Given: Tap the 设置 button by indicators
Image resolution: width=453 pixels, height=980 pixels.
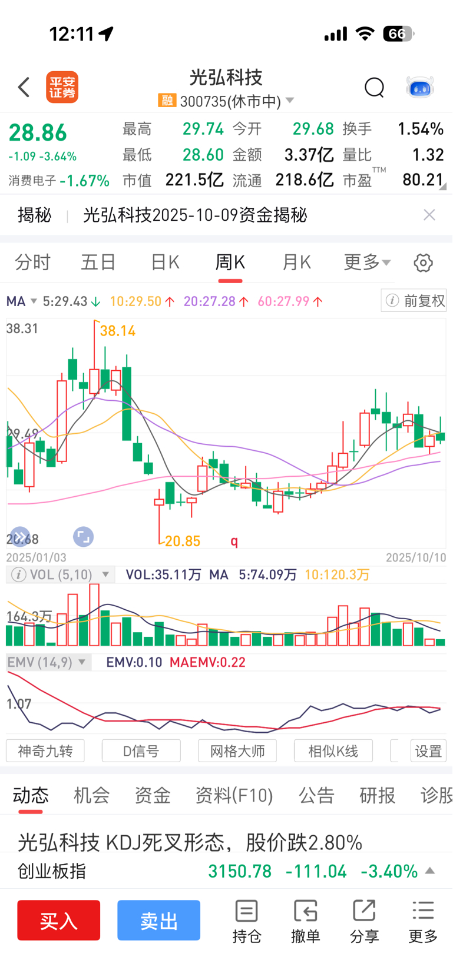Looking at the screenshot, I should coord(428,751).
